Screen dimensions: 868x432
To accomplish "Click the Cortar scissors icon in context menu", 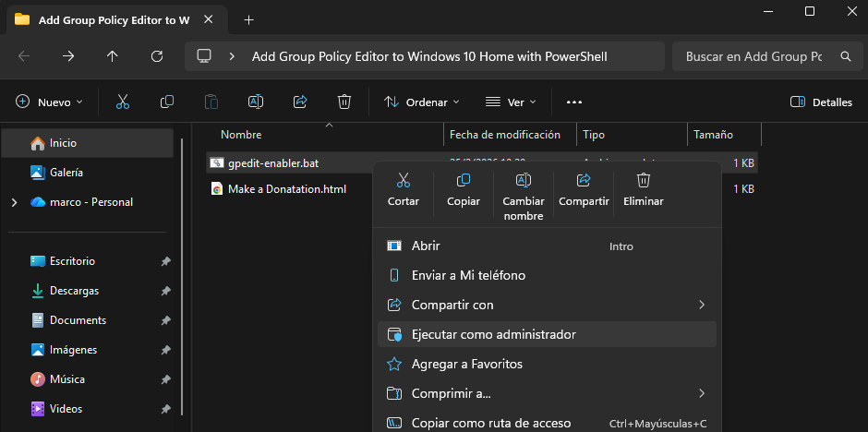I will (403, 181).
